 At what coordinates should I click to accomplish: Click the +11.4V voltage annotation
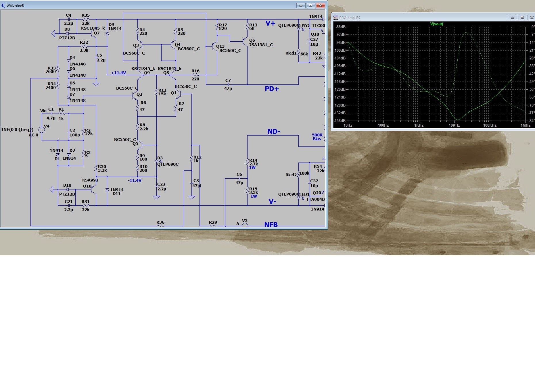coord(118,73)
